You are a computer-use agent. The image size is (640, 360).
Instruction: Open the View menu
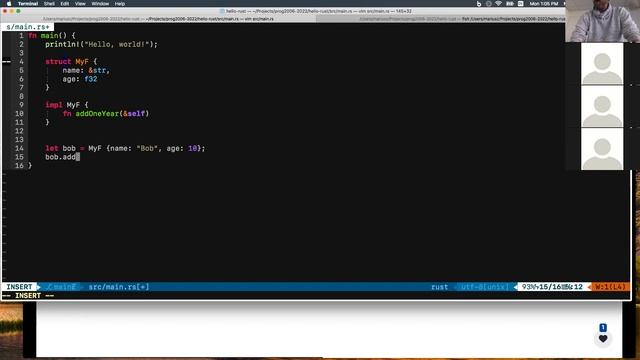pos(80,4)
